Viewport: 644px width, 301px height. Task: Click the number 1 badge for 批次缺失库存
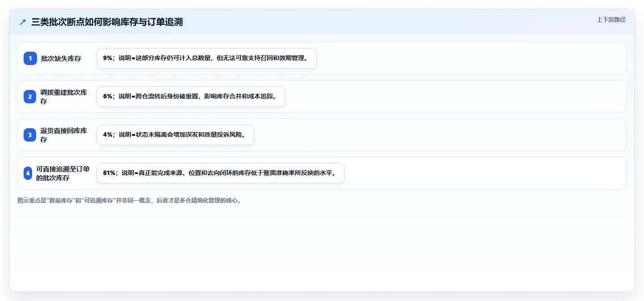[30, 58]
